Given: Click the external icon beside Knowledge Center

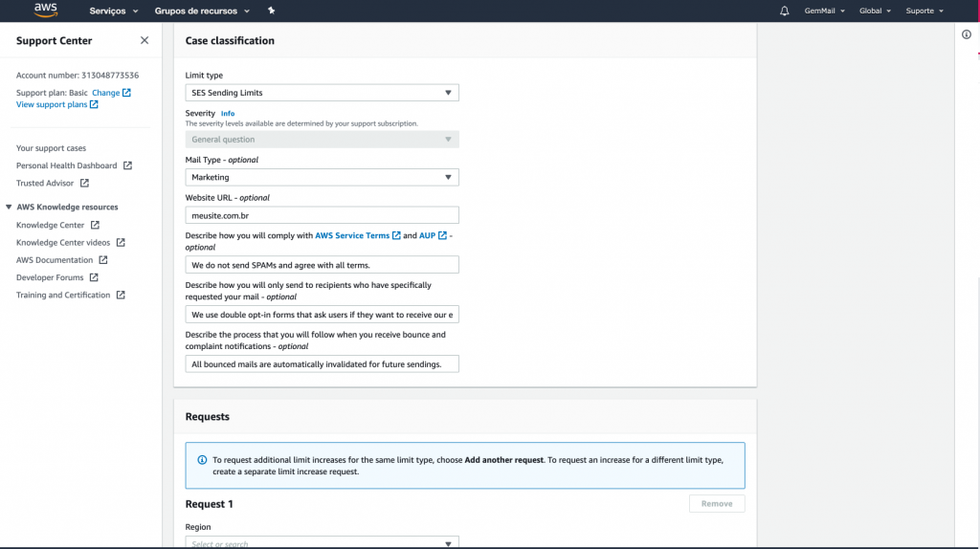Looking at the screenshot, I should click(x=95, y=225).
